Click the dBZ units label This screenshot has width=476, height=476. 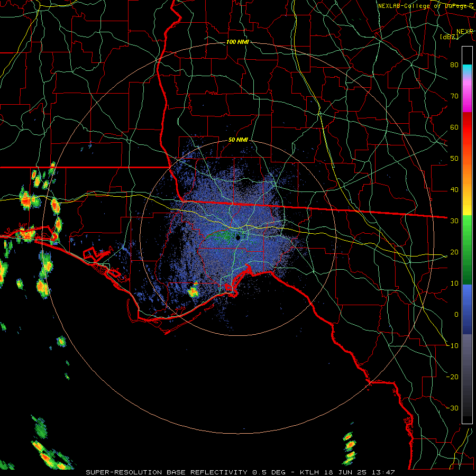pos(449,36)
